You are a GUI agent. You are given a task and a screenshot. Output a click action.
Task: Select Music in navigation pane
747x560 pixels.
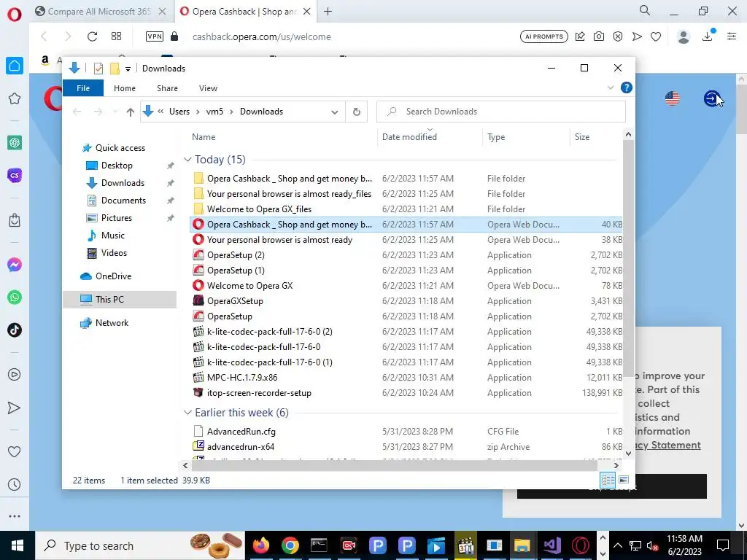113,236
